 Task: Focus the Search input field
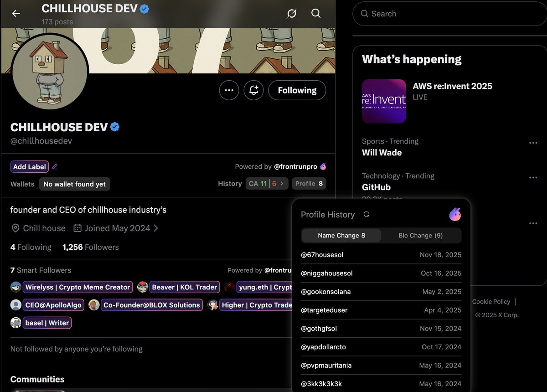[449, 14]
